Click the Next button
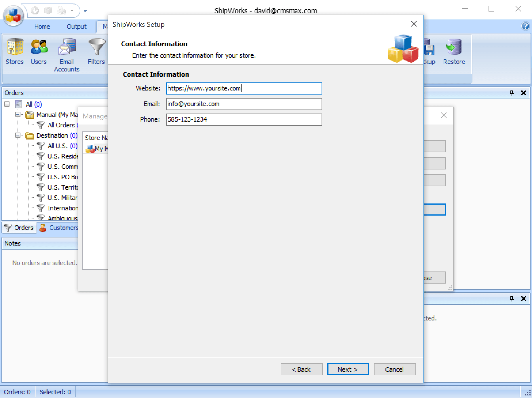This screenshot has width=532, height=398. (348, 369)
